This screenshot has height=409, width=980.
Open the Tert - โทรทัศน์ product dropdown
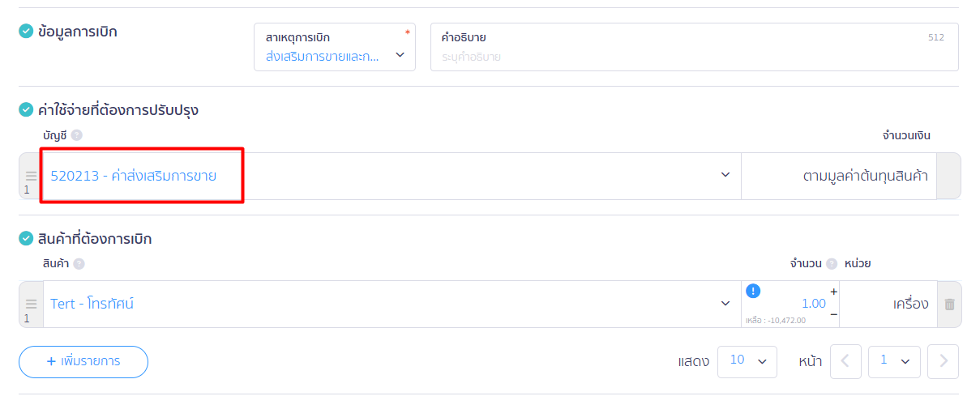pos(725,304)
